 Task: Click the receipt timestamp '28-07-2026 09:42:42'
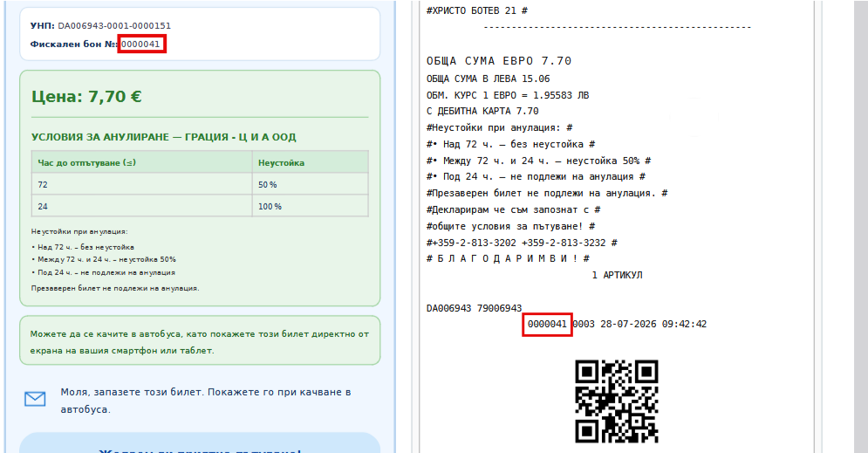[x=653, y=324]
